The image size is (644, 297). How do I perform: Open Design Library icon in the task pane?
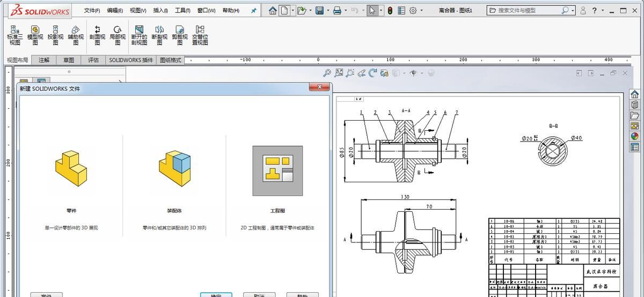tap(635, 105)
